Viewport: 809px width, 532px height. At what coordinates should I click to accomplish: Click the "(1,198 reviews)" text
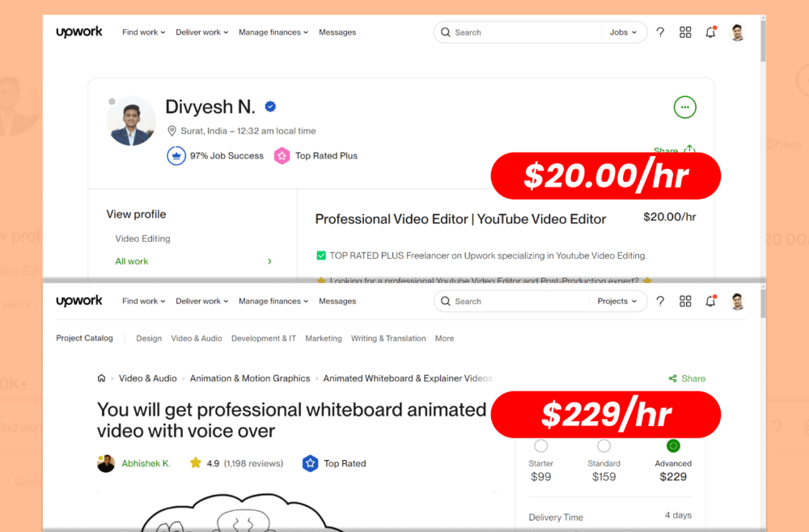tap(253, 463)
